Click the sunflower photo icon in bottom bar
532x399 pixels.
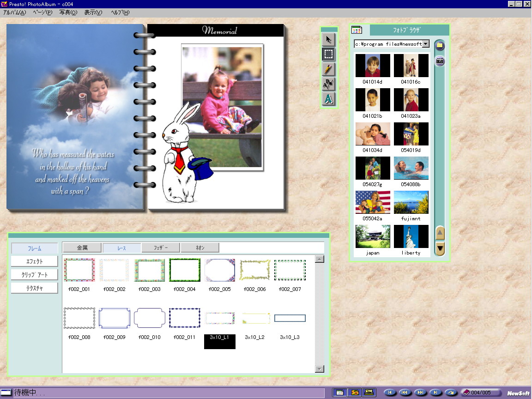pos(354,393)
